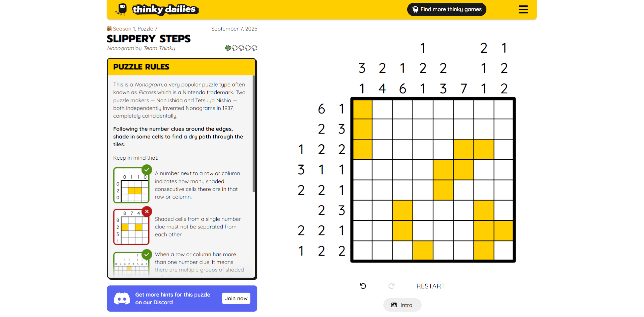Click the difficulty rating puzzle pieces
The width and height of the screenshot is (644, 317).
[241, 48]
